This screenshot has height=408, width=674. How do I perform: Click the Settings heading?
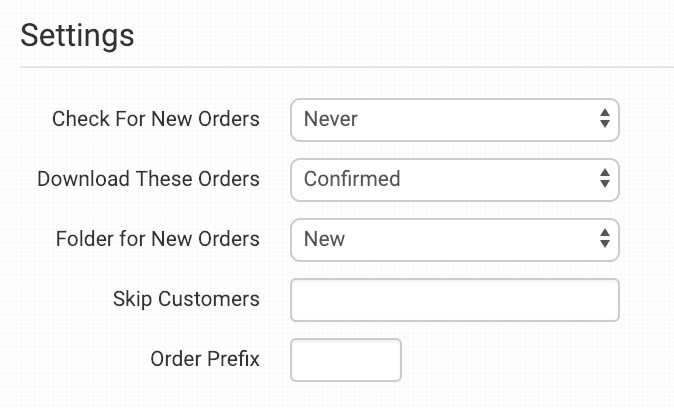pos(77,36)
